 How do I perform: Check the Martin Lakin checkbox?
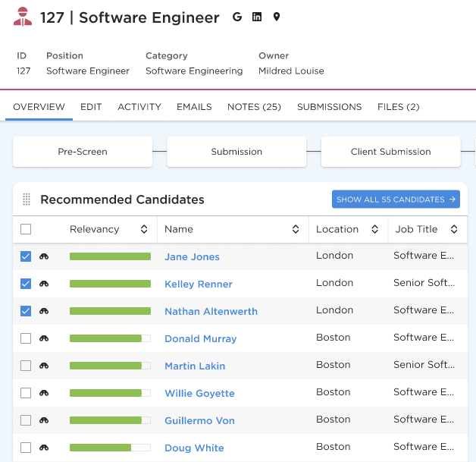tap(26, 366)
